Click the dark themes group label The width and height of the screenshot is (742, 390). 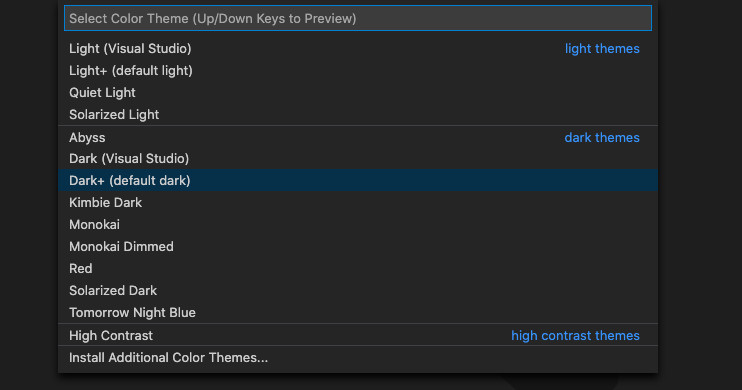tap(602, 137)
